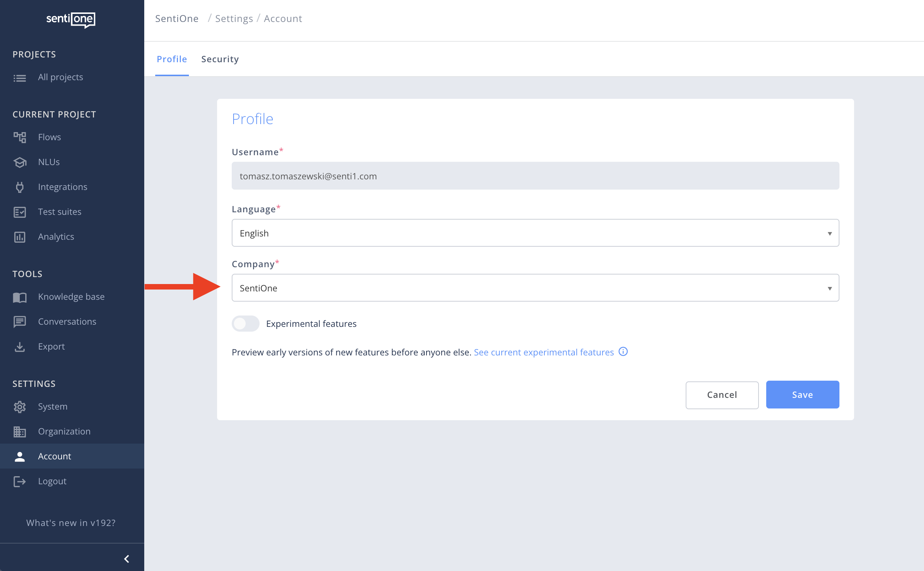Image resolution: width=924 pixels, height=571 pixels.
Task: Open Test suites checklist icon
Action: coord(20,212)
